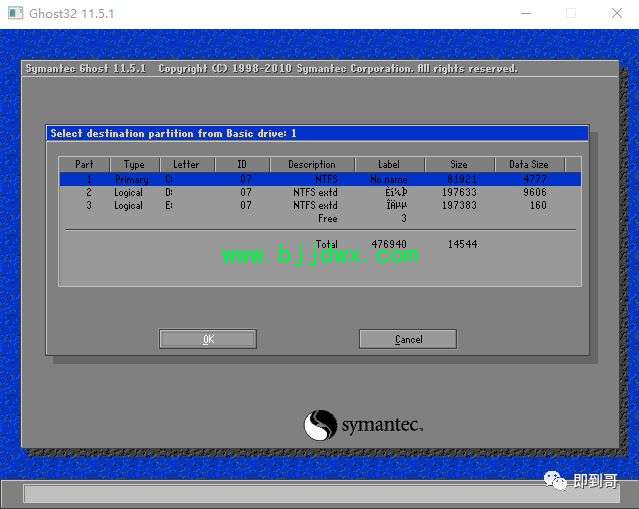Close the Ghost32 window

(x=617, y=13)
